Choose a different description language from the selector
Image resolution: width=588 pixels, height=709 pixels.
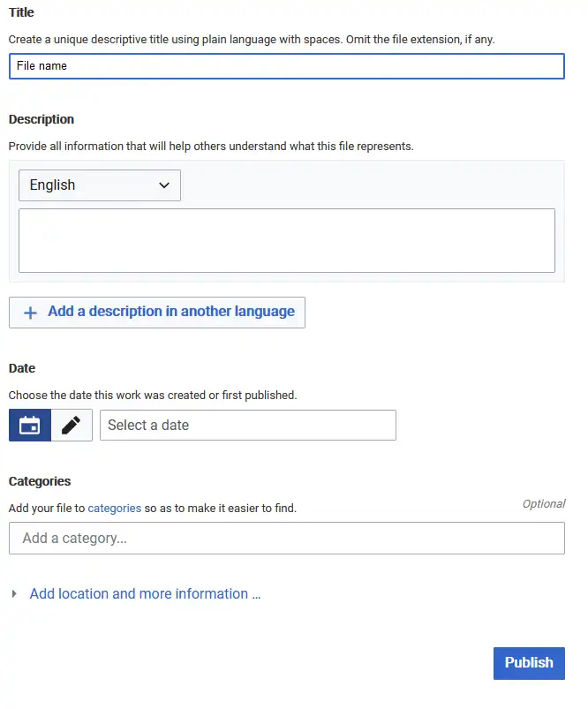pos(99,185)
